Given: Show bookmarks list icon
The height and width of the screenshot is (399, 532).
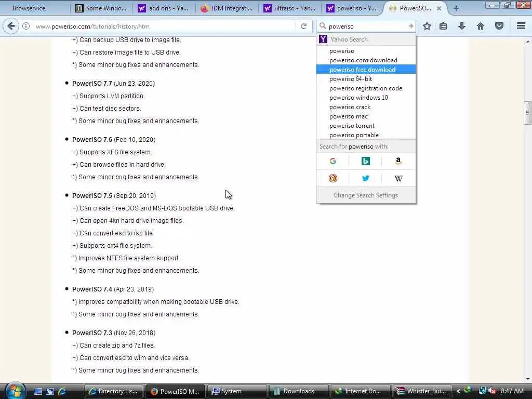Looking at the screenshot, I should point(443,26).
